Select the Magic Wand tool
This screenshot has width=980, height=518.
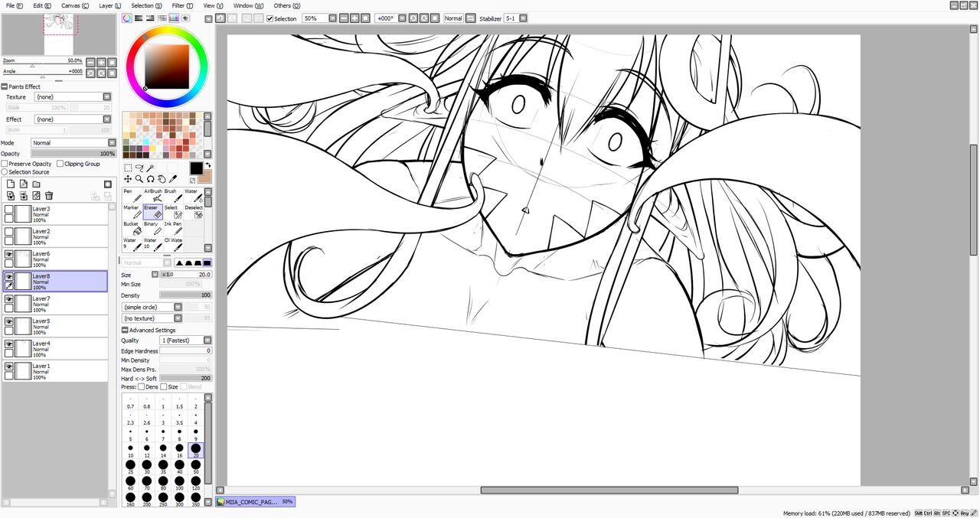pos(150,168)
